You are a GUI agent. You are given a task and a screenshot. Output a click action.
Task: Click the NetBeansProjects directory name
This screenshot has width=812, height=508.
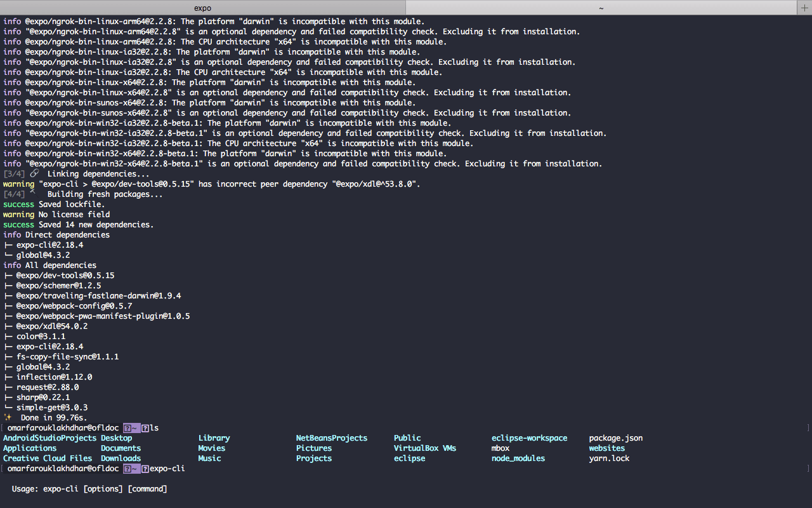click(332, 438)
